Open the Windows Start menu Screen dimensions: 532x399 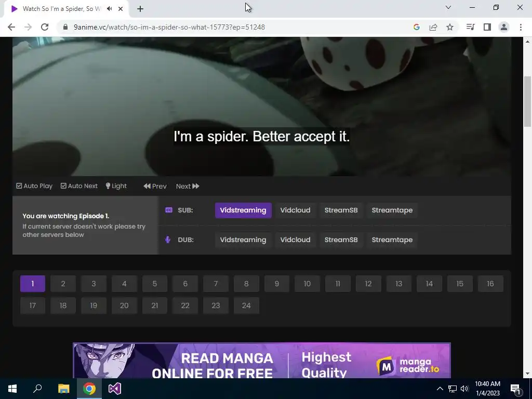(x=12, y=389)
